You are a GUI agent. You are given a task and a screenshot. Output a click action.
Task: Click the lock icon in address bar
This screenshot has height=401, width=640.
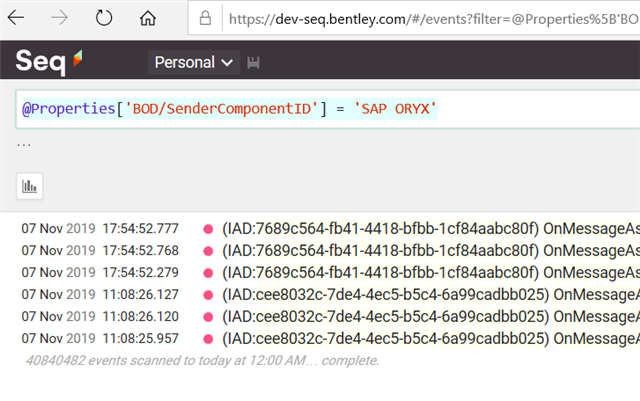click(206, 18)
